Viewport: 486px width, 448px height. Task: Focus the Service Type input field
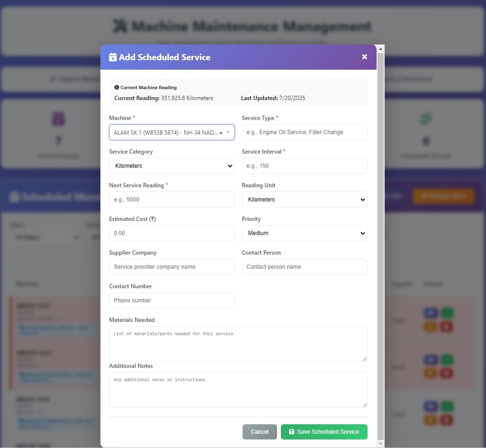304,132
